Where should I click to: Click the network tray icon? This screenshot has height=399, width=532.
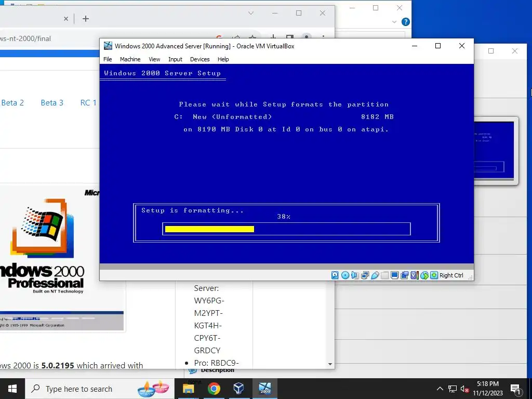(453, 389)
